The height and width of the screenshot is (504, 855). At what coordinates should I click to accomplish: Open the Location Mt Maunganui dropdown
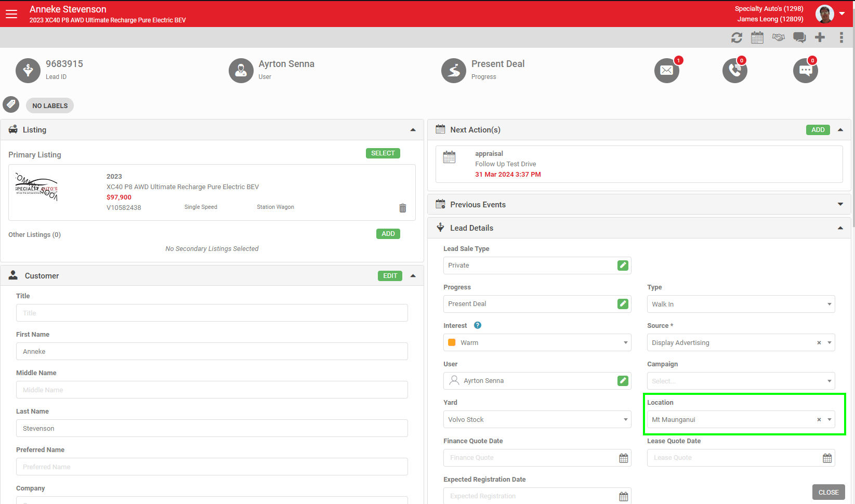[741, 419]
